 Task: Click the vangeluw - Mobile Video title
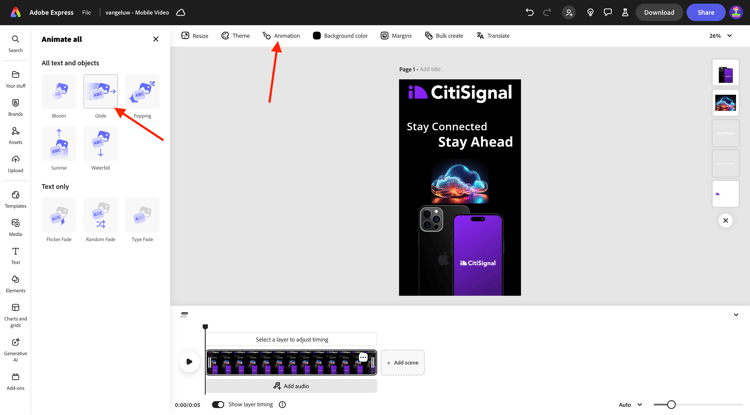[x=137, y=12]
